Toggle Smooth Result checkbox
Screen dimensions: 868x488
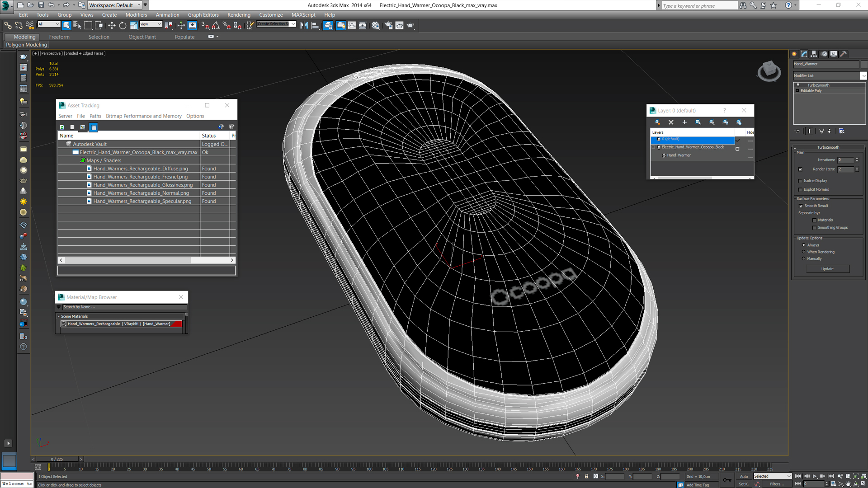(x=801, y=206)
